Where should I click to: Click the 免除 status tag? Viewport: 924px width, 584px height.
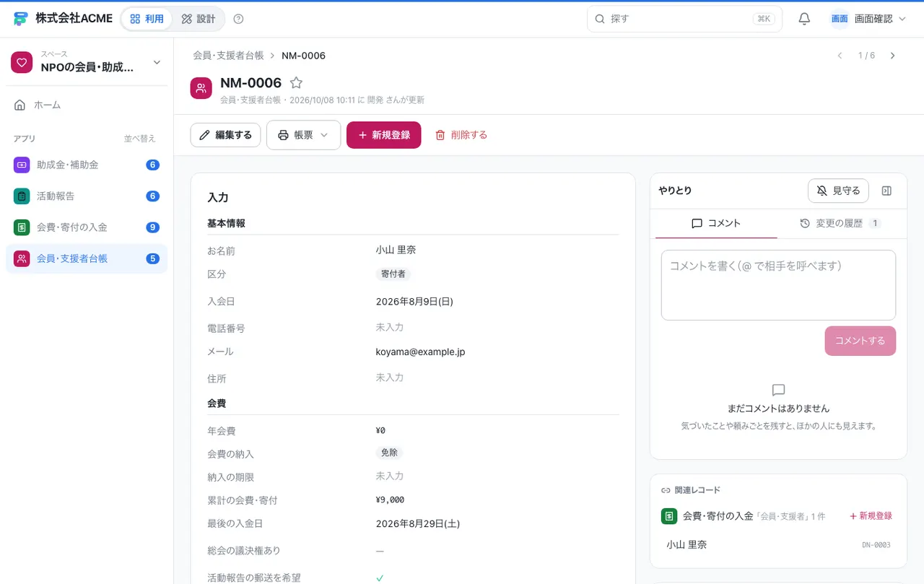click(389, 453)
